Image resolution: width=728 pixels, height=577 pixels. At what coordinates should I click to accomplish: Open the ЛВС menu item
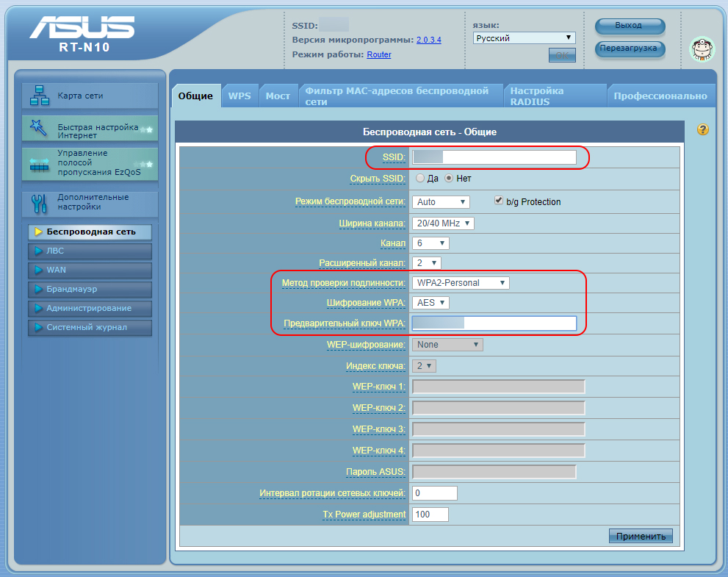coord(90,251)
